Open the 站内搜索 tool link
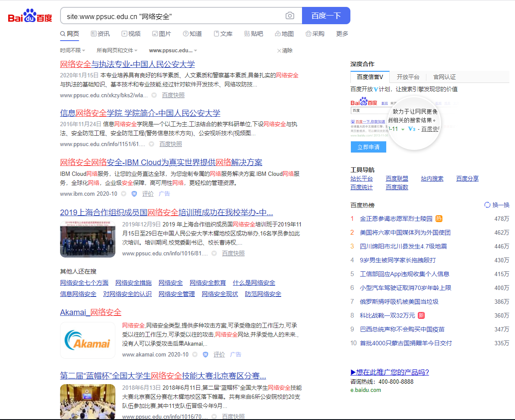This screenshot has width=515, height=420. [x=432, y=178]
